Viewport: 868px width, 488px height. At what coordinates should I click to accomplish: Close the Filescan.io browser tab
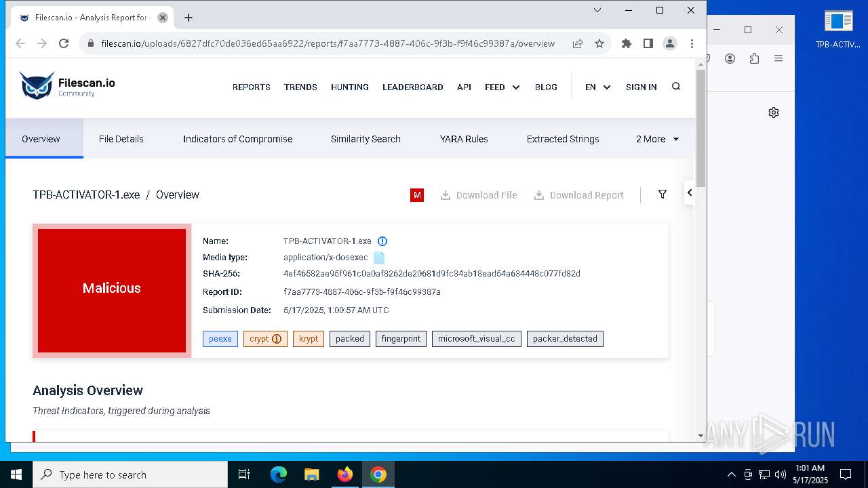point(163,18)
